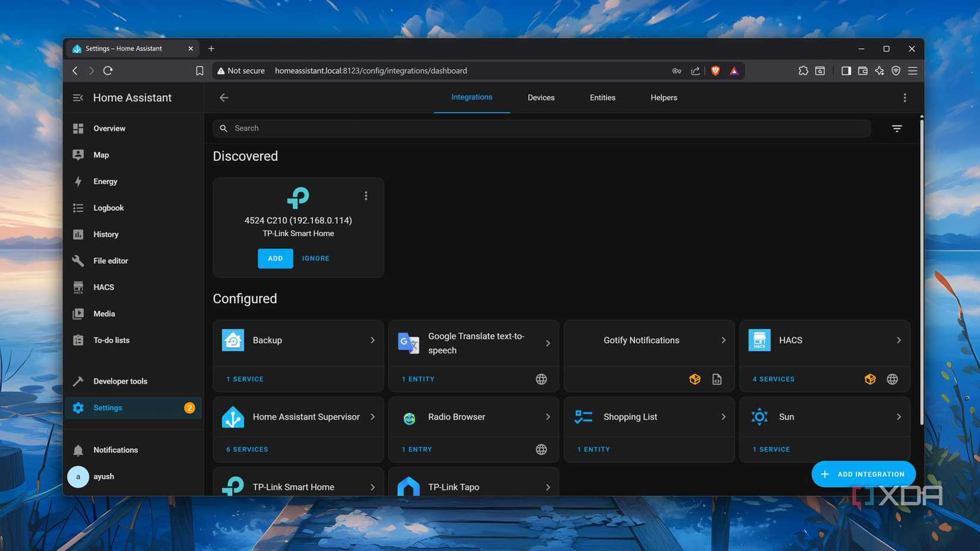Ignore the discovered TP-Link Smart Home device
This screenshot has width=980, height=551.
[315, 258]
